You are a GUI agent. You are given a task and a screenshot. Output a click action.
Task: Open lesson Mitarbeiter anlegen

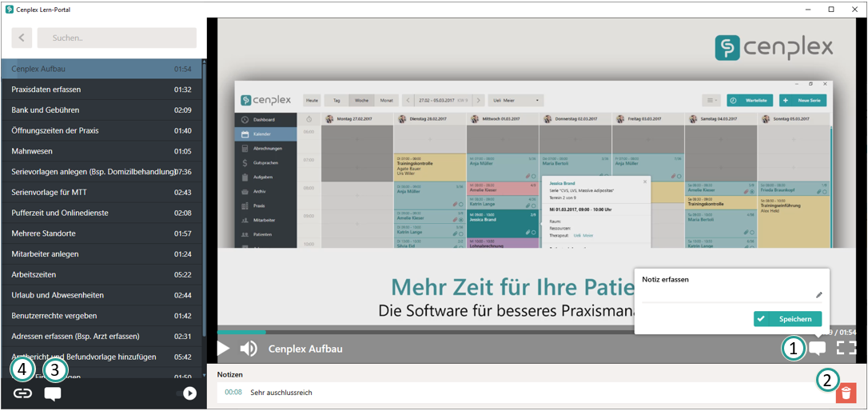click(102, 254)
